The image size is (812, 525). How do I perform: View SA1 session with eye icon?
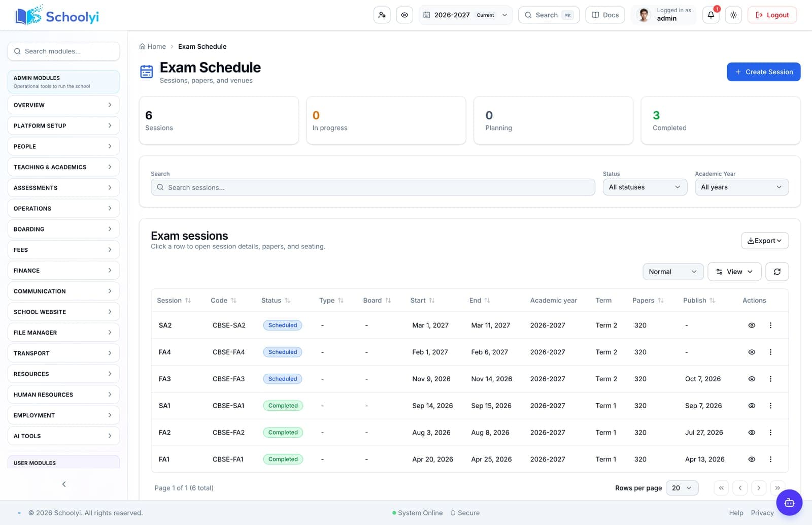752,406
